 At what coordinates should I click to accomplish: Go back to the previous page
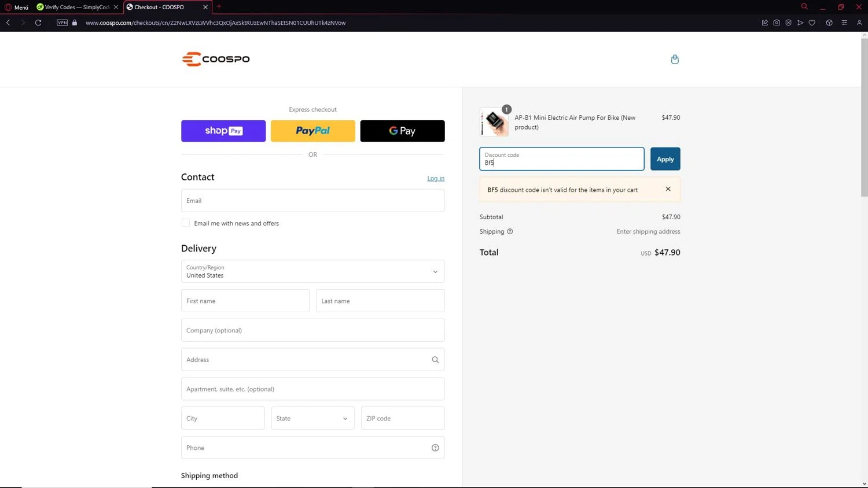tap(8, 23)
